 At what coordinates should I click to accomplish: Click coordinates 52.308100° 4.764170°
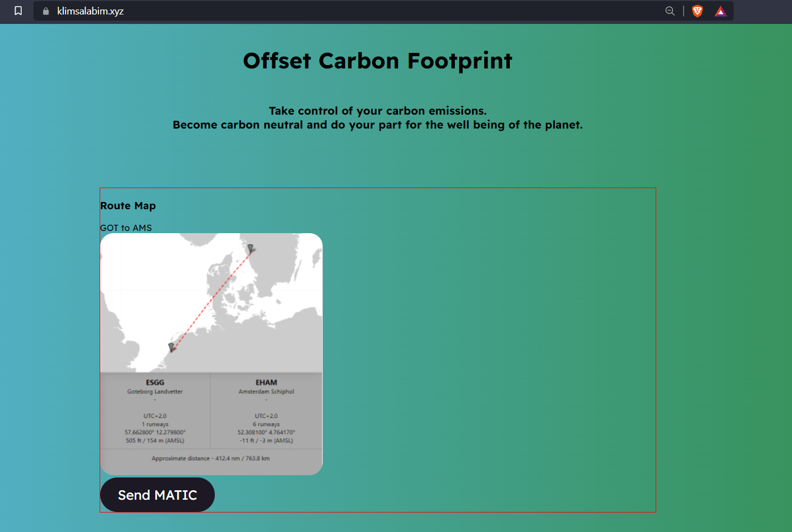click(267, 432)
